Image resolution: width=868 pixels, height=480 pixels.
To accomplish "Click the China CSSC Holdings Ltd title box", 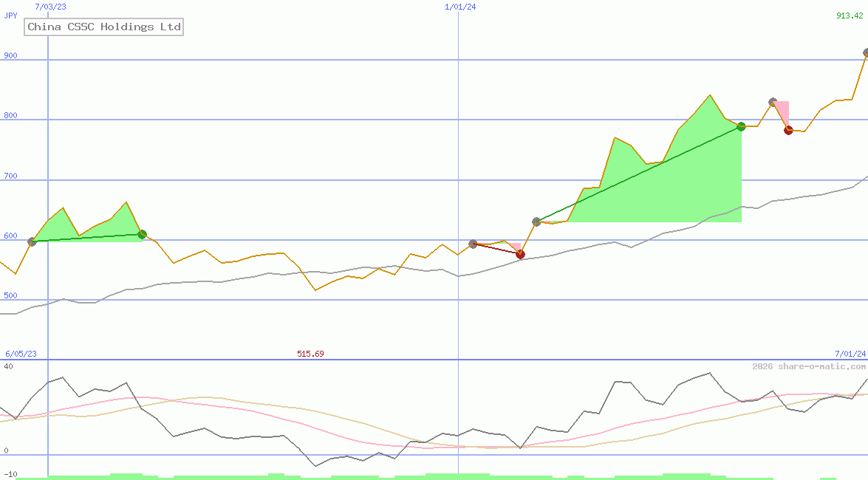I will [x=103, y=27].
